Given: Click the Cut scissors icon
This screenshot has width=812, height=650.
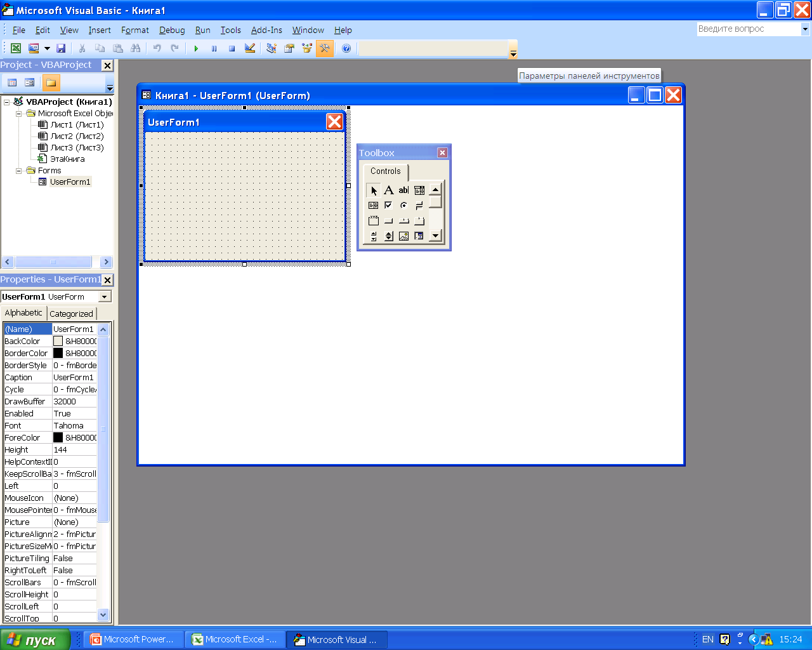Looking at the screenshot, I should pos(82,48).
